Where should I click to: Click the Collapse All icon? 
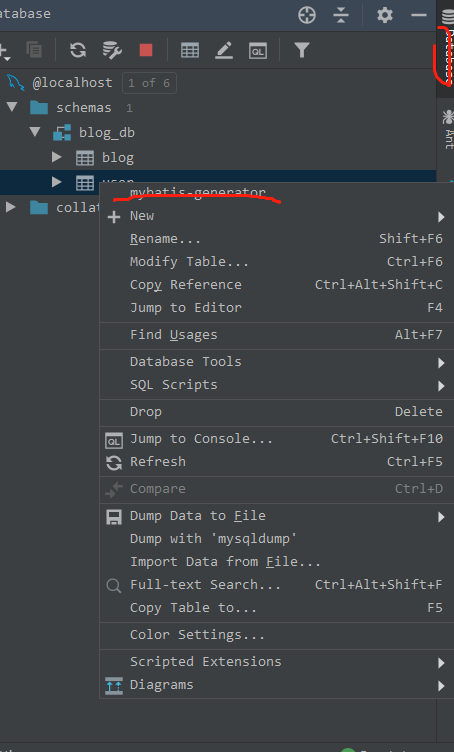(x=341, y=15)
